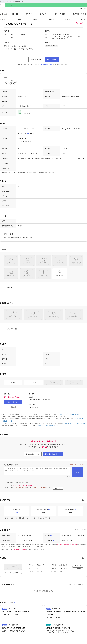Screen dimensions: 87x644
Task: Open the company 홈페이지 link
Action: click(x=78, y=565)
